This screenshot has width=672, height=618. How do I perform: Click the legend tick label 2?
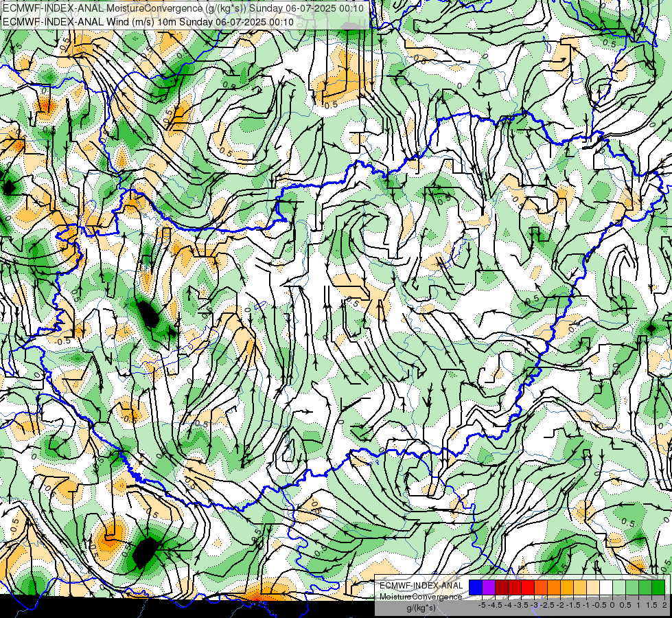[664, 605]
